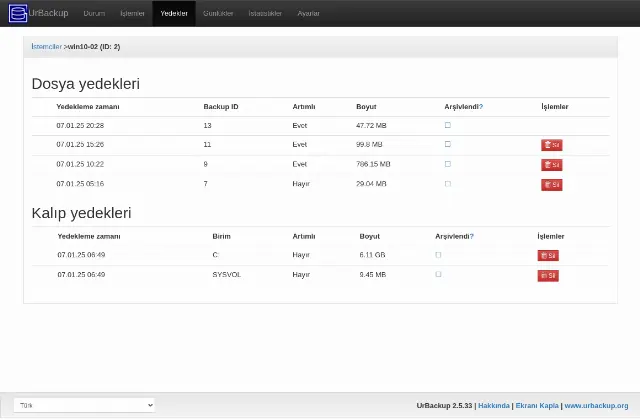Viewport: 640px width, 420px height.
Task: Click the 786.15 MB size value
Action: pos(373,164)
